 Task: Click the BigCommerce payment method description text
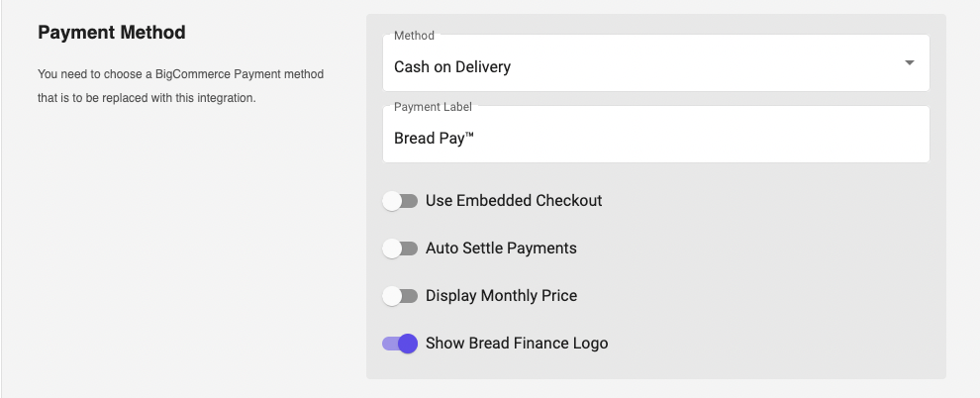[x=180, y=86]
